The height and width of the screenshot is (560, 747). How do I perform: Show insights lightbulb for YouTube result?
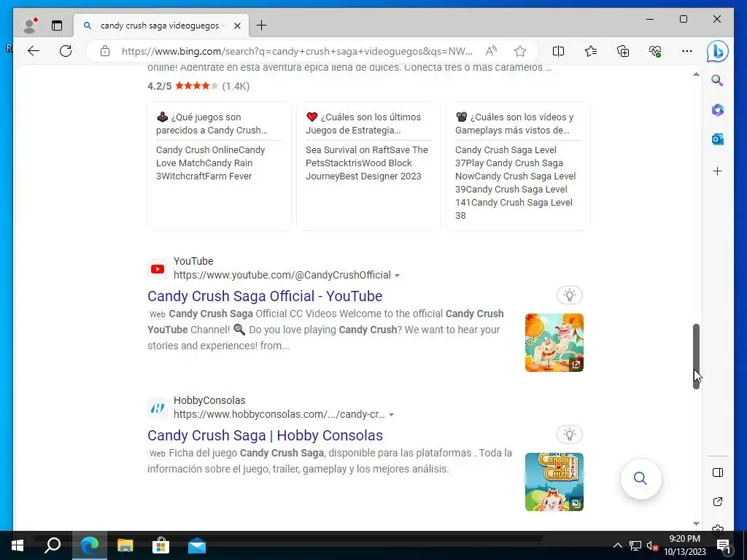(570, 295)
